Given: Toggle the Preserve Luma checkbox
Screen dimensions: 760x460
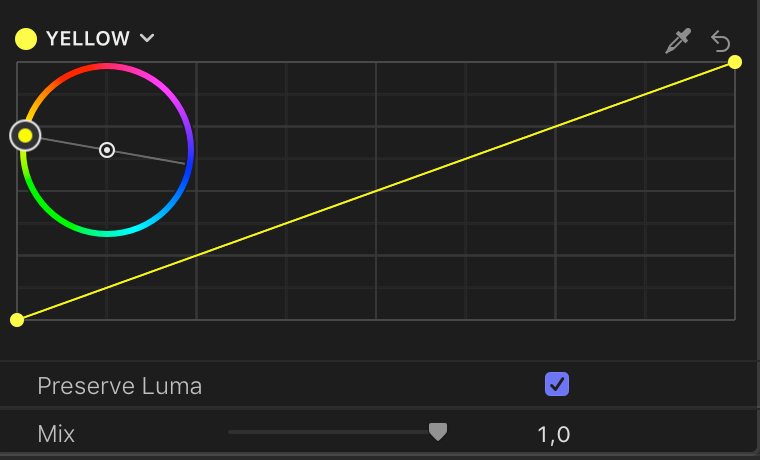Looking at the screenshot, I should point(557,384).
